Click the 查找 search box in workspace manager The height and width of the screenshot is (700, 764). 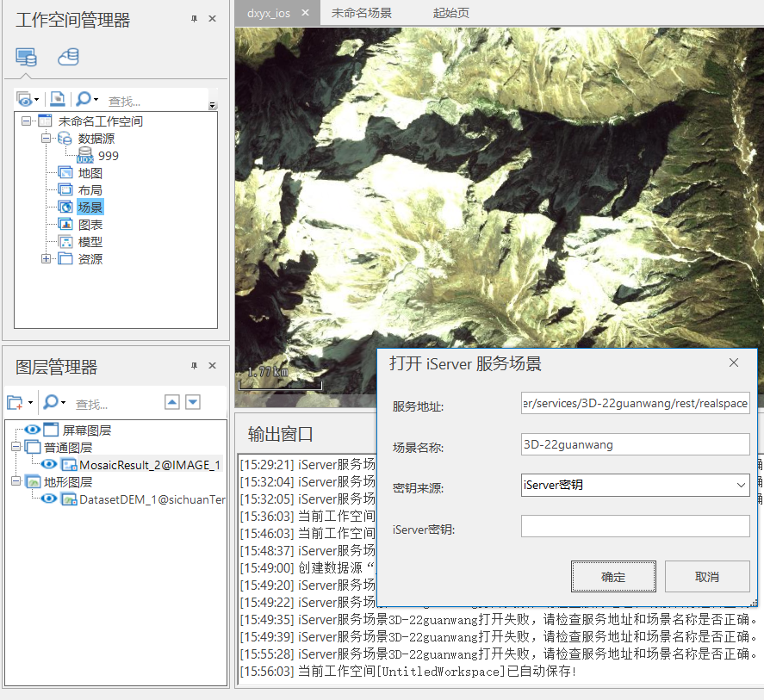click(156, 102)
